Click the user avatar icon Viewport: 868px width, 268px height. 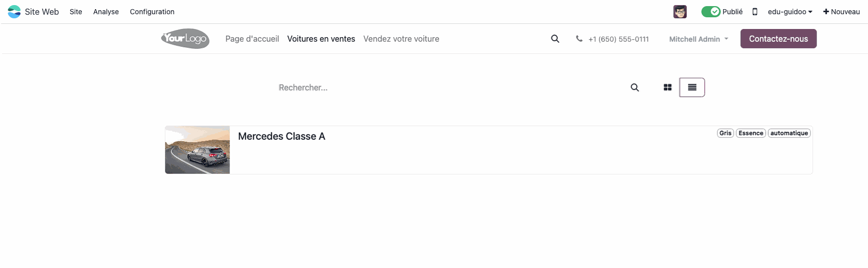(x=680, y=12)
